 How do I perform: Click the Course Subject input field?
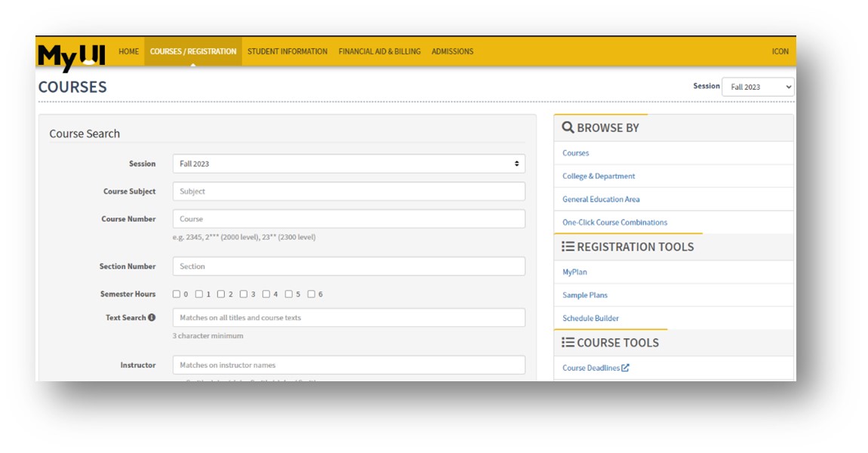tap(349, 192)
